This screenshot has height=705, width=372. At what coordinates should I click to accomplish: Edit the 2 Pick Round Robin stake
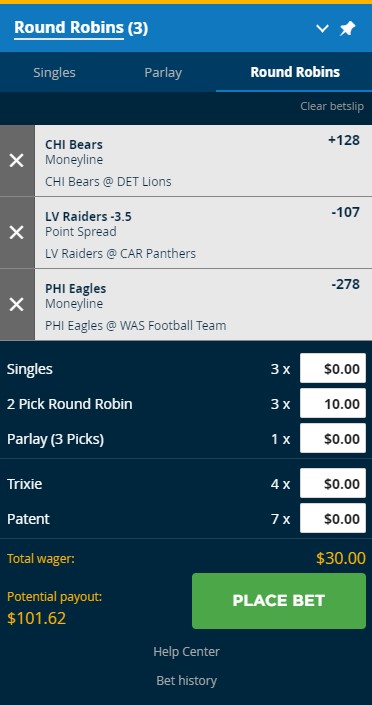pos(333,404)
